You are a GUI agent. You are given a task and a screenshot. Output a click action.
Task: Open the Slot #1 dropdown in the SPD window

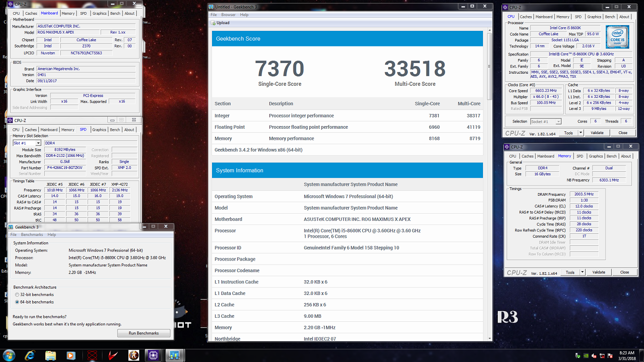coord(38,143)
